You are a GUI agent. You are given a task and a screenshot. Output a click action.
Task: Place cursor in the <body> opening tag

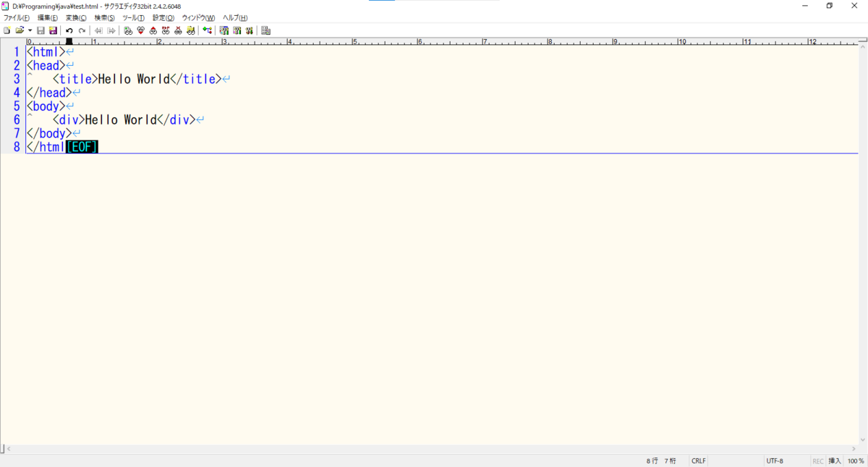[x=46, y=106]
